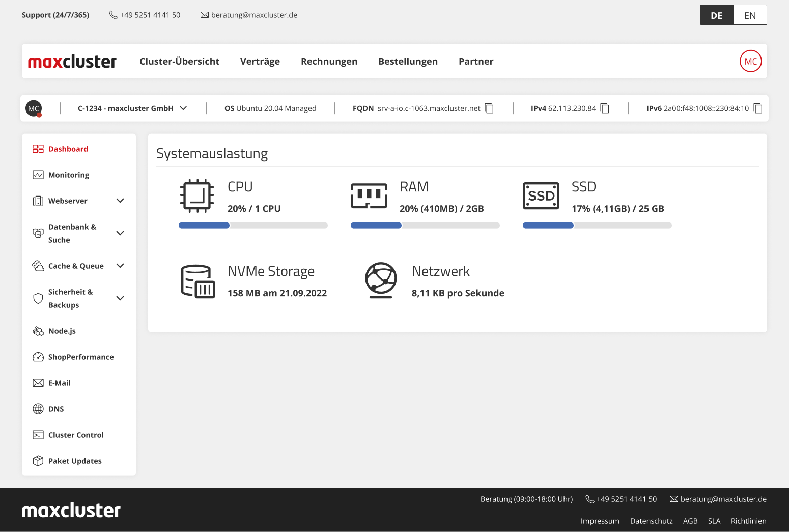Click the CPU usage progress bar
Viewport: 789px width, 532px height.
click(253, 226)
